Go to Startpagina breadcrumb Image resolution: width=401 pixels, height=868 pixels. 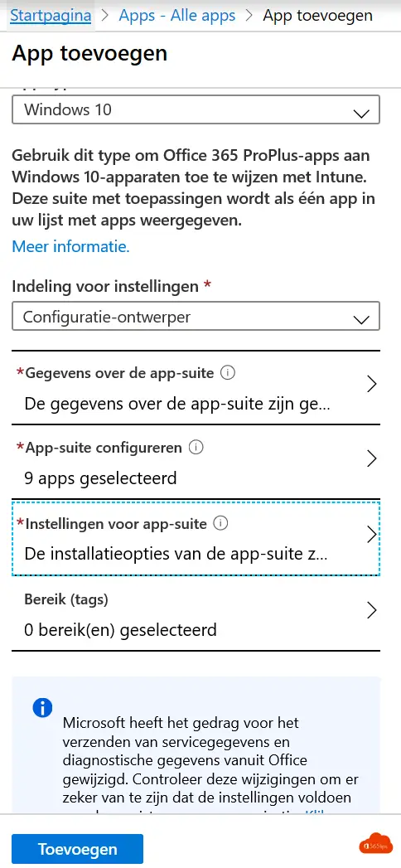coord(51,15)
